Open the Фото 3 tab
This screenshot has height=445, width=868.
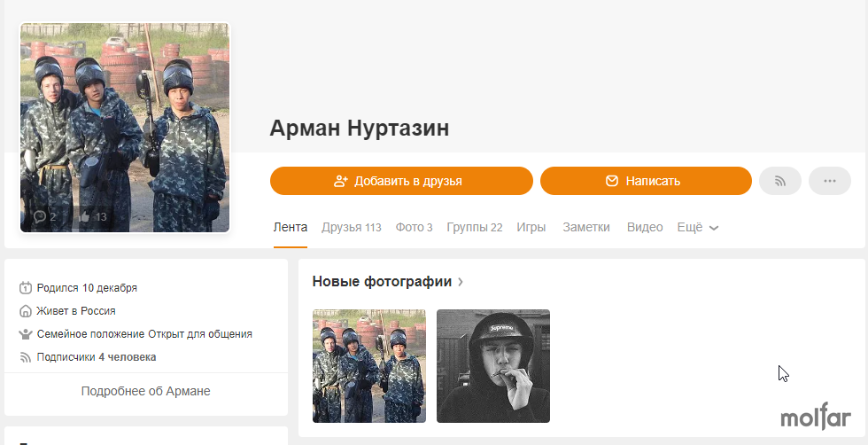coord(415,227)
